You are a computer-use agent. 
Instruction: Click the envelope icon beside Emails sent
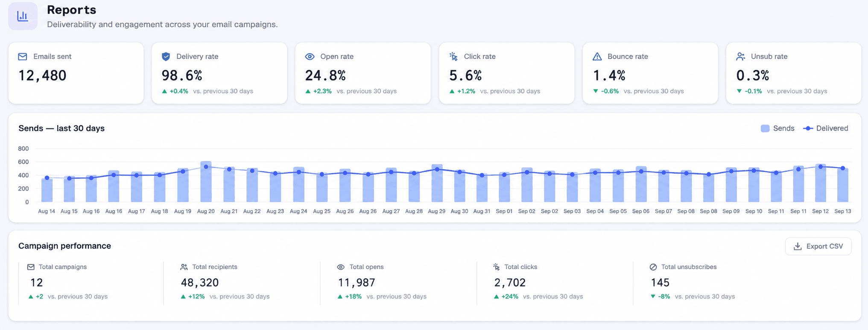tap(23, 57)
